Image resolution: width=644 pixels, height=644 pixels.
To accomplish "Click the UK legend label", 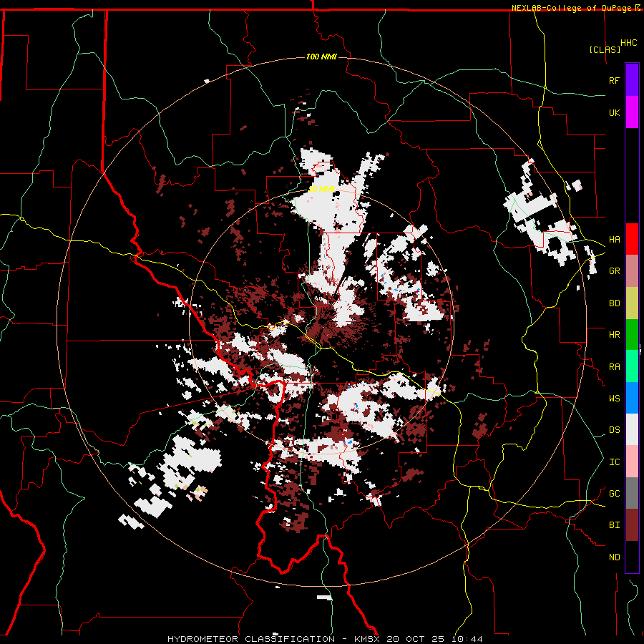I will 614,112.
